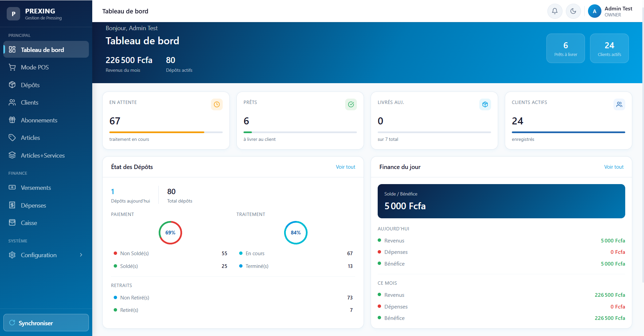The image size is (644, 336).
Task: Click the Clients actifs header tile
Action: [x=609, y=48]
